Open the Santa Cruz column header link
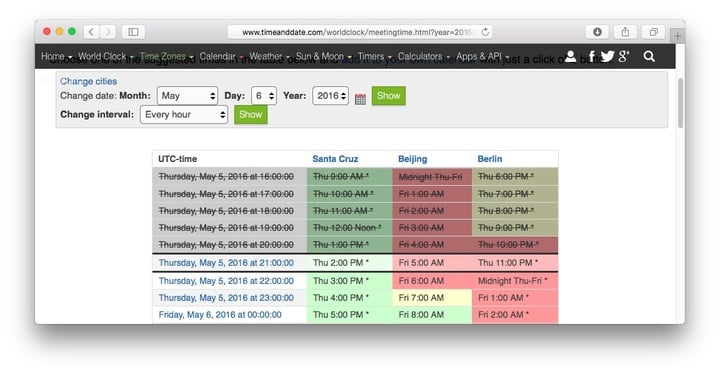 335,159
